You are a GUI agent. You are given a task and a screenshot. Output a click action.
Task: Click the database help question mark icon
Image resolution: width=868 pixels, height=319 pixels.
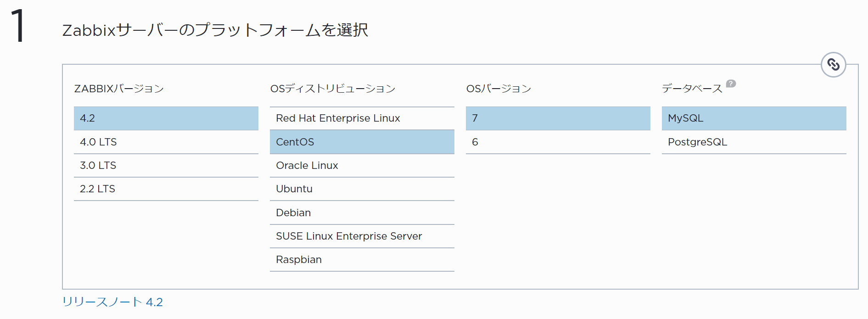coord(731,84)
